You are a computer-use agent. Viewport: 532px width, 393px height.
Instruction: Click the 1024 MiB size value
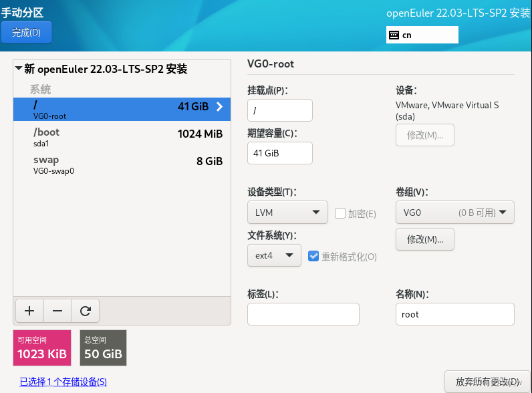click(x=200, y=134)
